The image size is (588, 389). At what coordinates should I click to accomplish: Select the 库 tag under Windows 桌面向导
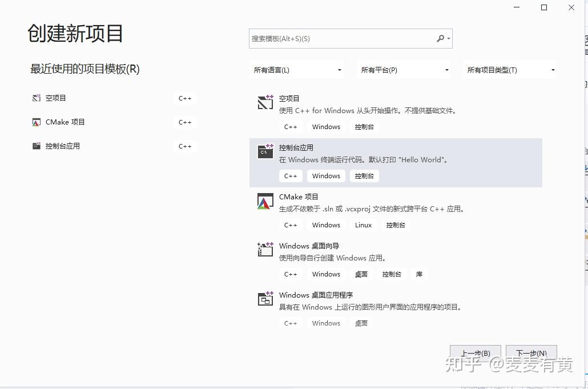pyautogui.click(x=419, y=274)
